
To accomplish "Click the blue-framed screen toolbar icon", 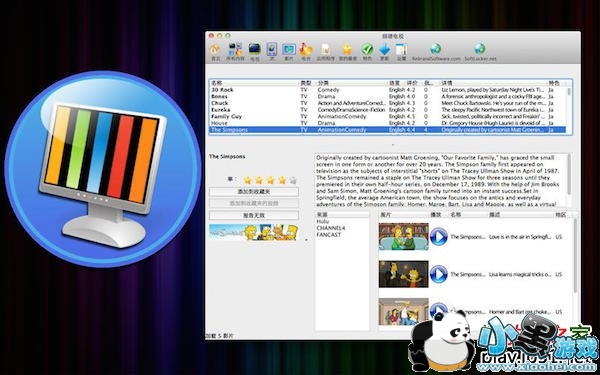I will coord(289,49).
